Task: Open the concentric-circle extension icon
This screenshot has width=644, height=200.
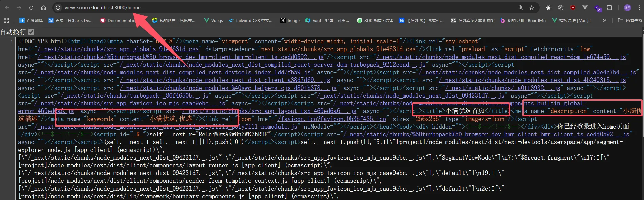Action: tap(561, 7)
